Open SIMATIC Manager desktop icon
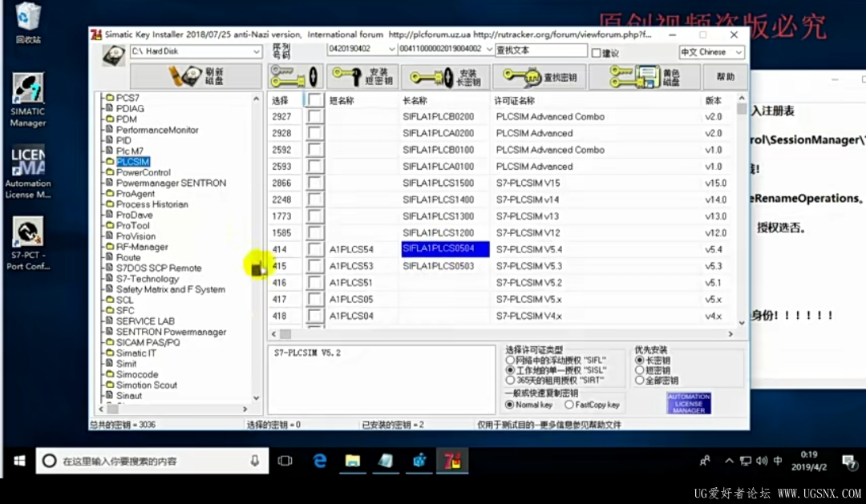 pos(27,100)
